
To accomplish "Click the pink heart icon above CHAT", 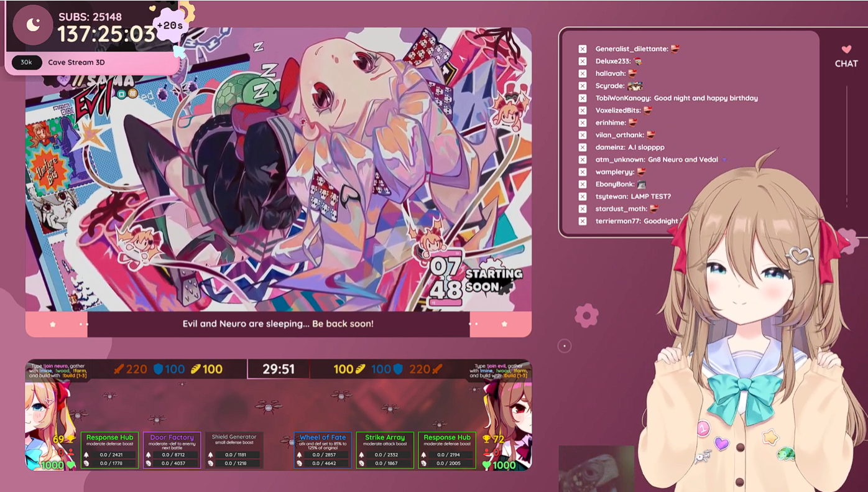I will [x=846, y=49].
